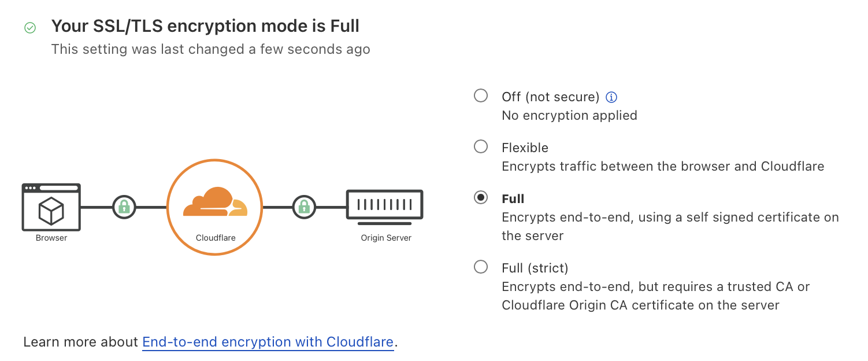Image resolution: width=868 pixels, height=361 pixels.
Task: Click the info icon beside Off (not secure)
Action: tap(611, 97)
